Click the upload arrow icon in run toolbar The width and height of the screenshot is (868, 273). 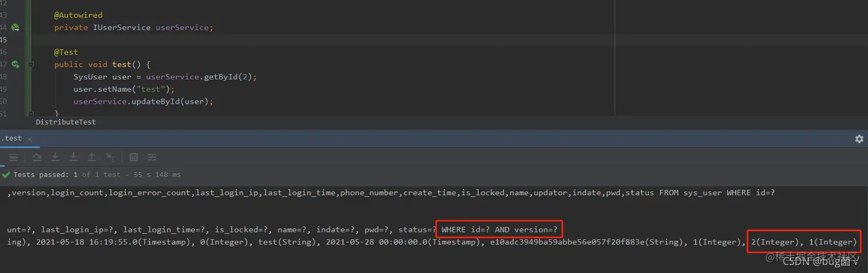(92, 157)
